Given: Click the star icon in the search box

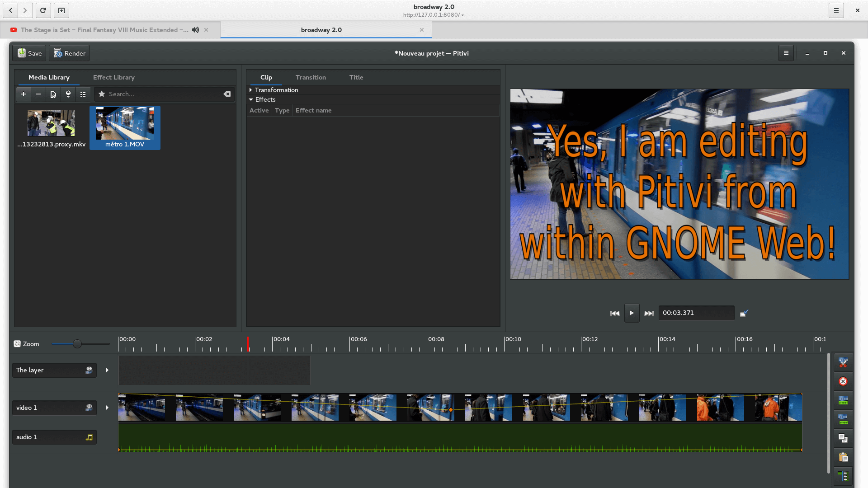Looking at the screenshot, I should tap(102, 94).
